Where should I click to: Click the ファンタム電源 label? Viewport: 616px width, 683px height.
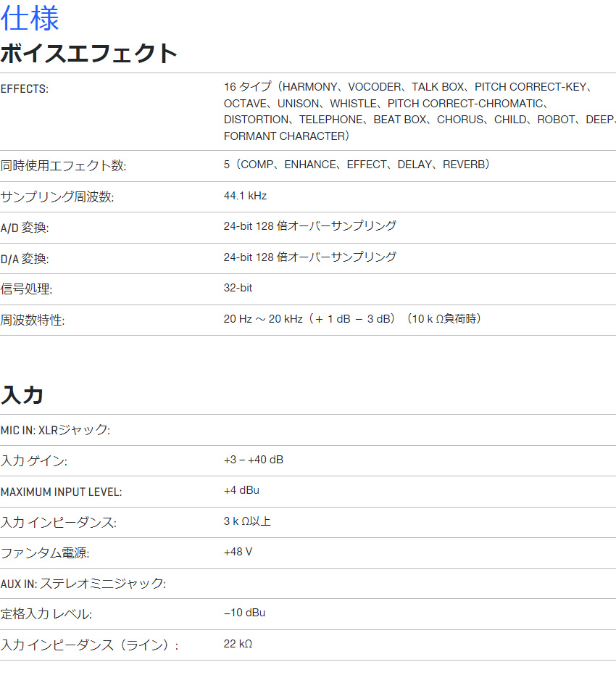(x=45, y=553)
